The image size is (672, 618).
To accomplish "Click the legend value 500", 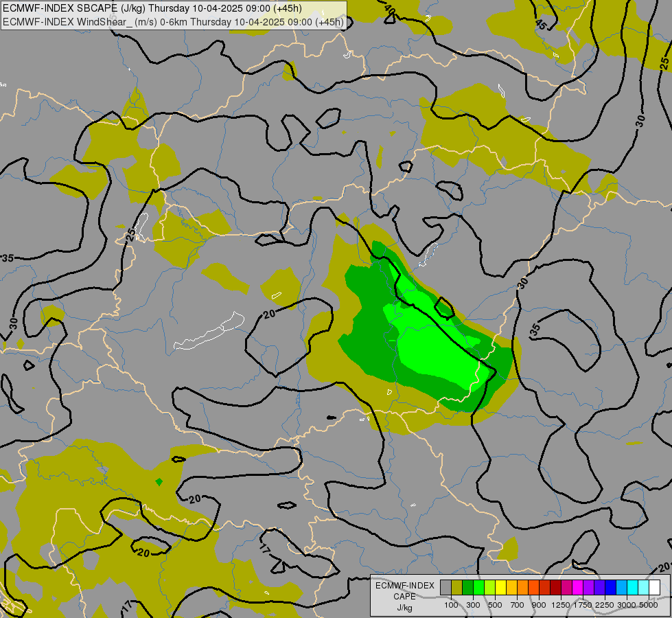I will tap(495, 605).
